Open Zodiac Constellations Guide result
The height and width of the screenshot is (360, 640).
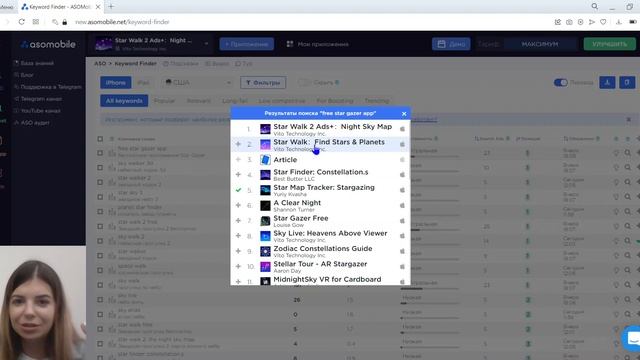tap(323, 249)
